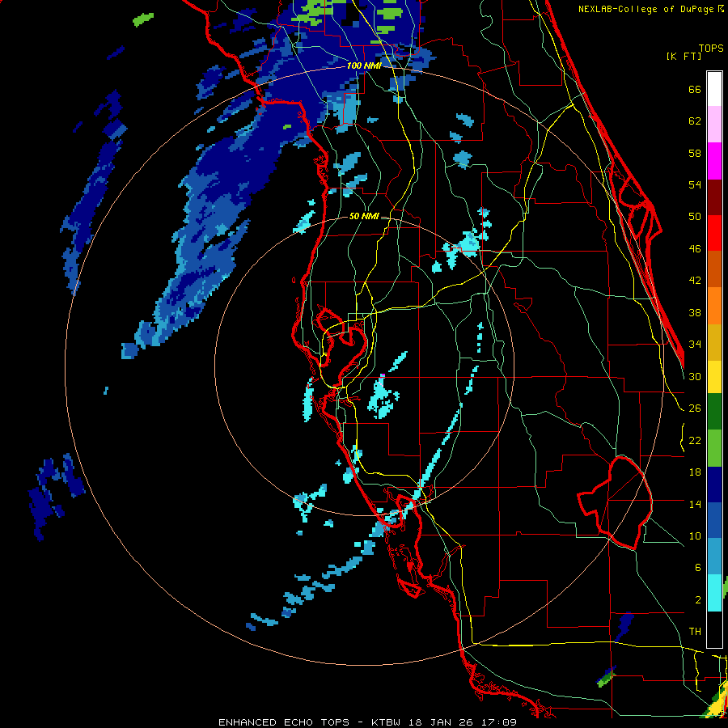Click the legend value '34'
The height and width of the screenshot is (728, 728).
tap(695, 345)
